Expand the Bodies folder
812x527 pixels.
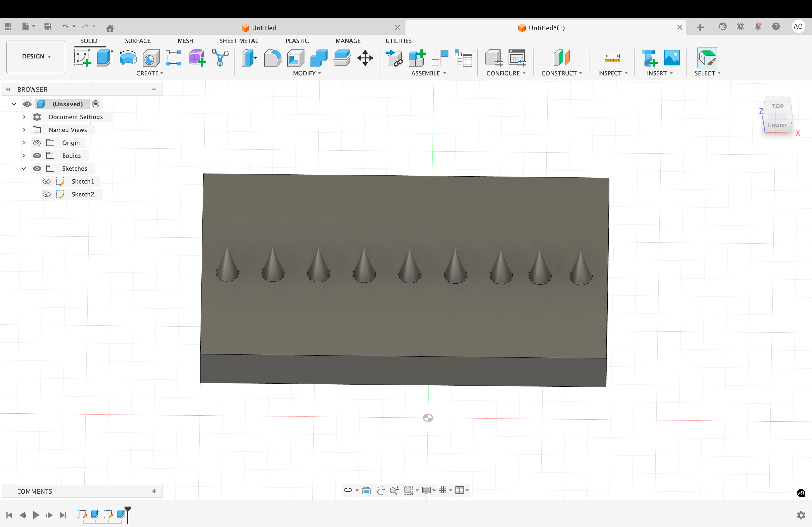click(23, 156)
